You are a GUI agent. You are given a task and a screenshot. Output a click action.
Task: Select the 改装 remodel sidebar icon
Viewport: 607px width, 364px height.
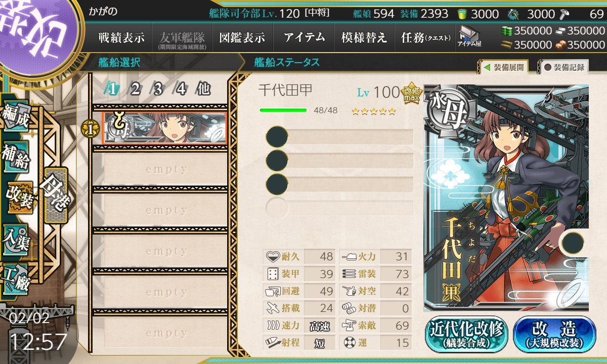19,198
